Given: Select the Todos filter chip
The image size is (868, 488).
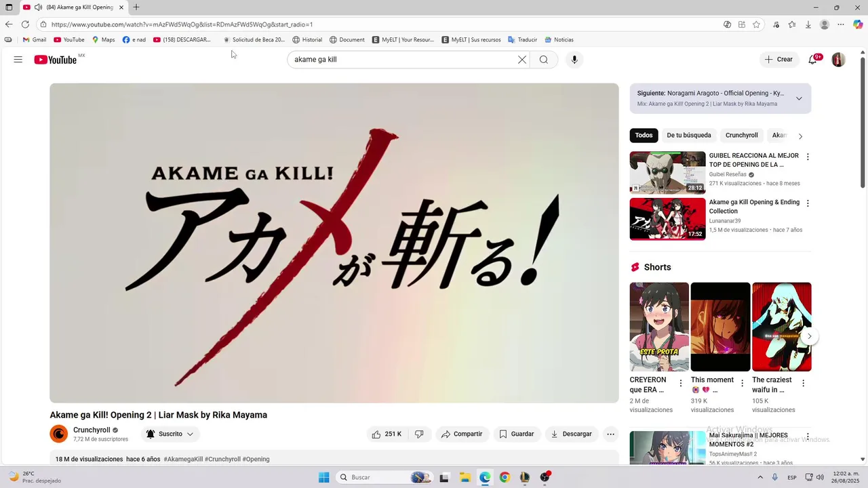Looking at the screenshot, I should click(644, 135).
